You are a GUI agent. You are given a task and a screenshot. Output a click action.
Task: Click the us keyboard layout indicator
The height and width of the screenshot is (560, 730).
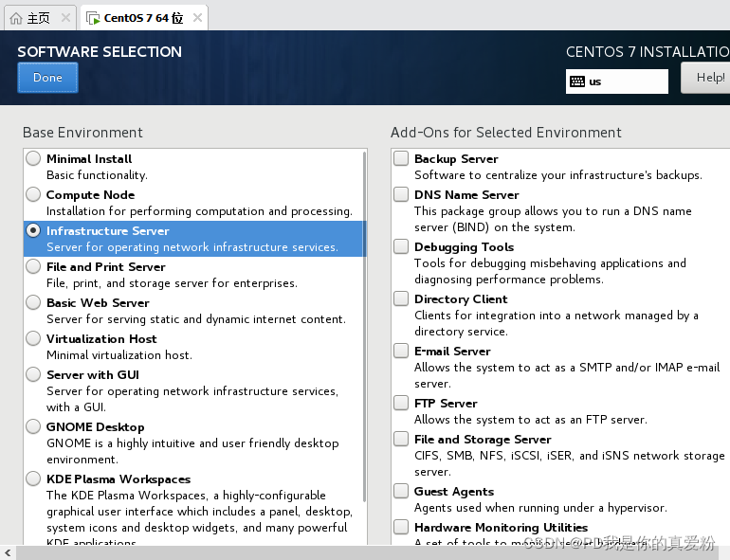tap(616, 81)
